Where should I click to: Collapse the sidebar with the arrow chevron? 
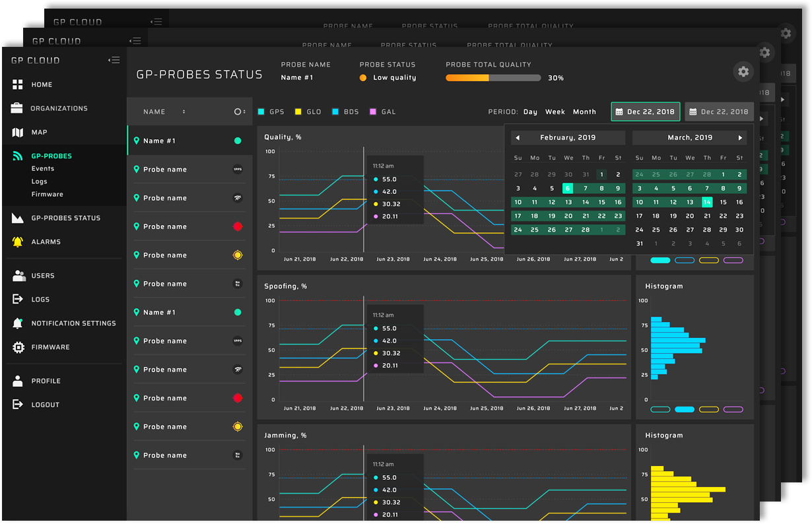click(x=114, y=59)
